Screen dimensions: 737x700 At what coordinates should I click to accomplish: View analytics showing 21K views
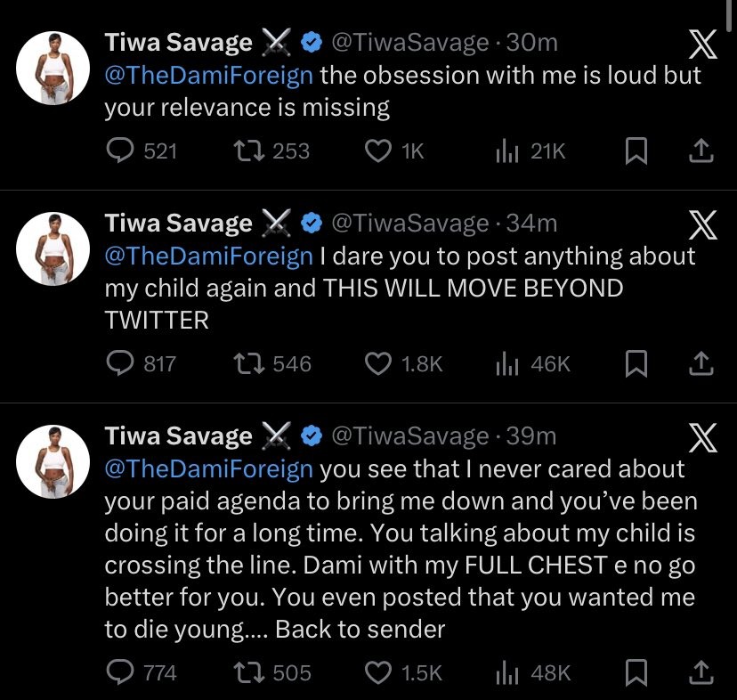507,152
